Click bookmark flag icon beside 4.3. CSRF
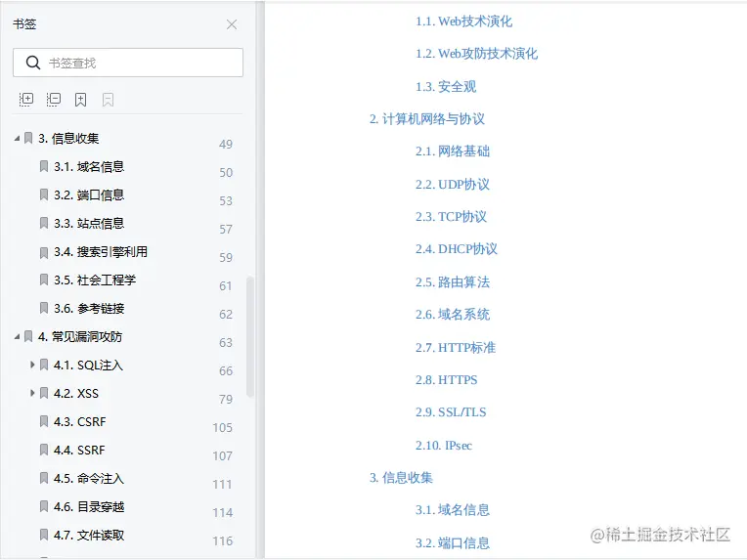This screenshot has width=747, height=560. coord(44,421)
